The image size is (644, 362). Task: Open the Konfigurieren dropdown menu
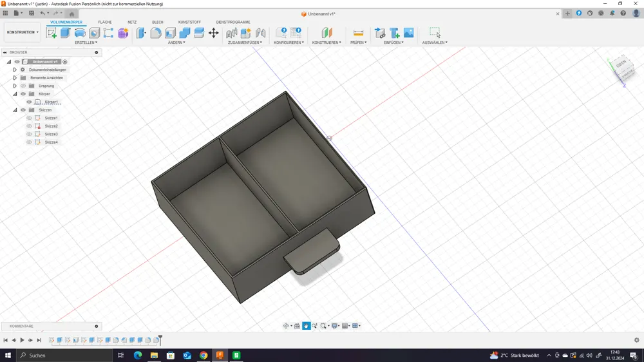coord(289,43)
